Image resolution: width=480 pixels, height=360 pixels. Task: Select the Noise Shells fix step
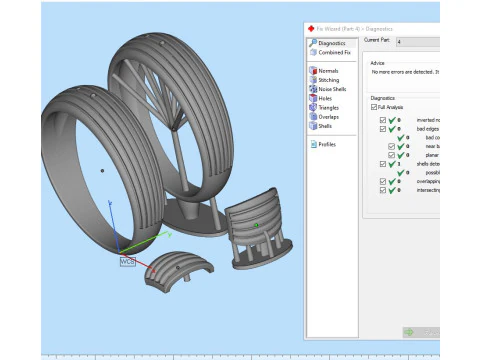[x=328, y=89]
